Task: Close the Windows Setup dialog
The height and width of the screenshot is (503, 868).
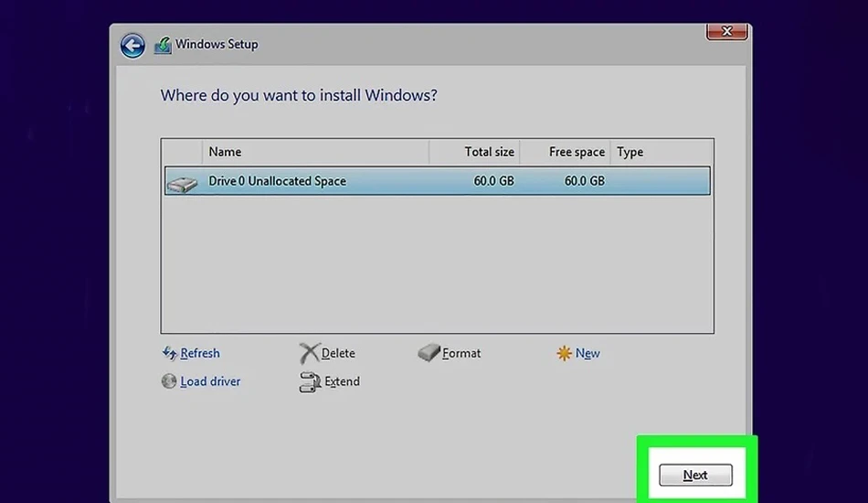Action: point(727,32)
